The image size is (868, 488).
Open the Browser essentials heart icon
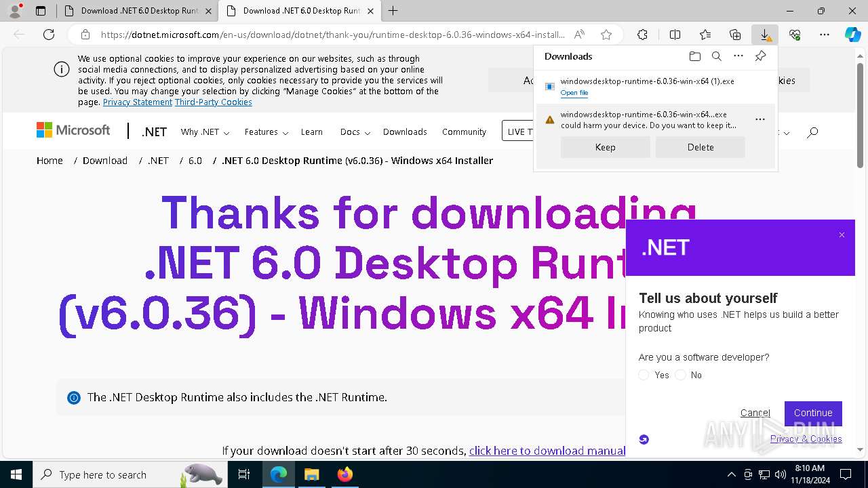point(795,35)
